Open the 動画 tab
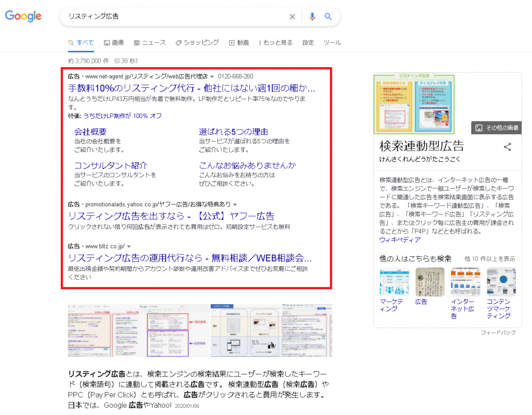Screen dimensions: 532x415 tap(239, 43)
